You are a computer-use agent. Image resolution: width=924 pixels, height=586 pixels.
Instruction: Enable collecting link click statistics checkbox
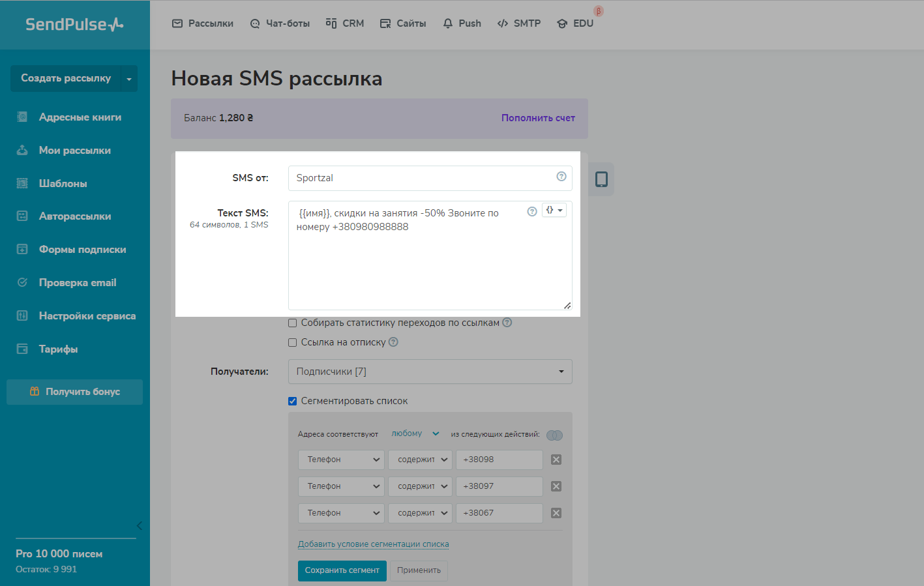point(293,323)
